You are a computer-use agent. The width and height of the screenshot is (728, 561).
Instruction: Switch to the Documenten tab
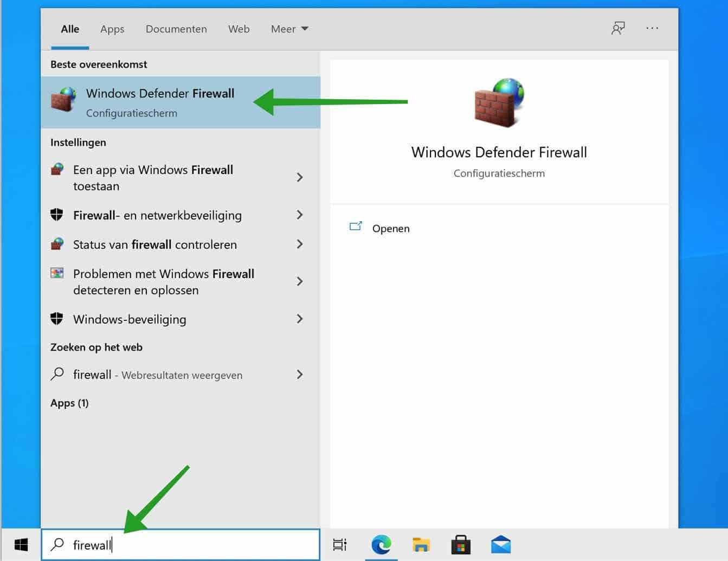tap(176, 29)
